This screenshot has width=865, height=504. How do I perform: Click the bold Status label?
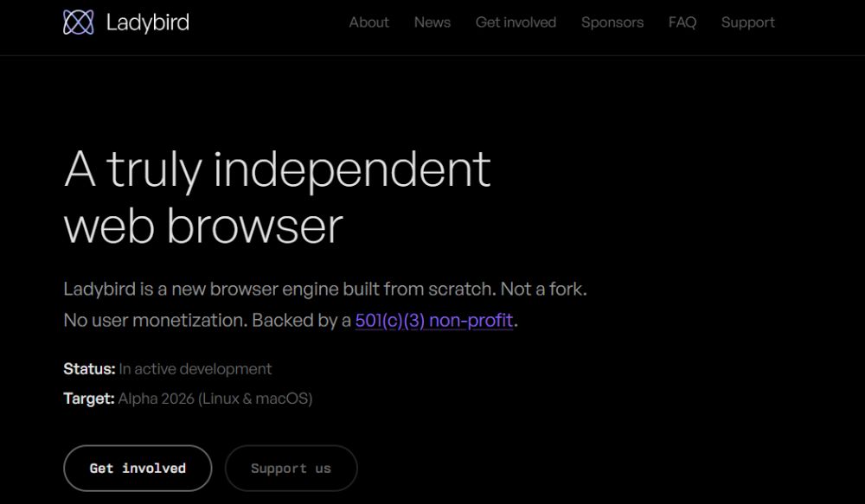[89, 369]
